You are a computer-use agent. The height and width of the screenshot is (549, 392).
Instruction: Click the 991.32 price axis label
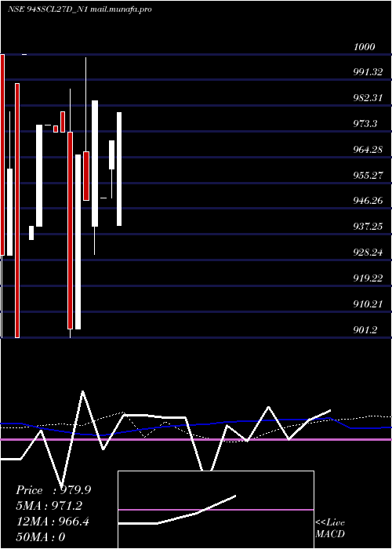pyautogui.click(x=368, y=72)
